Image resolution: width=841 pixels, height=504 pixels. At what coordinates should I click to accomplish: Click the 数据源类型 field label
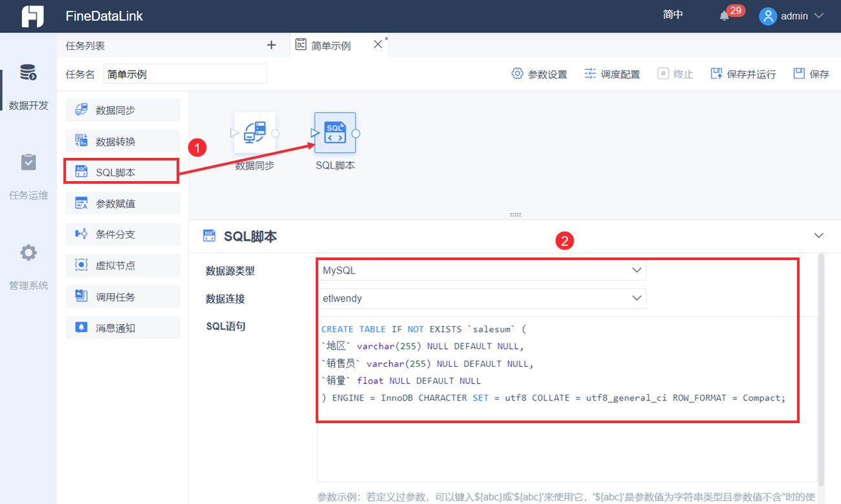(230, 271)
